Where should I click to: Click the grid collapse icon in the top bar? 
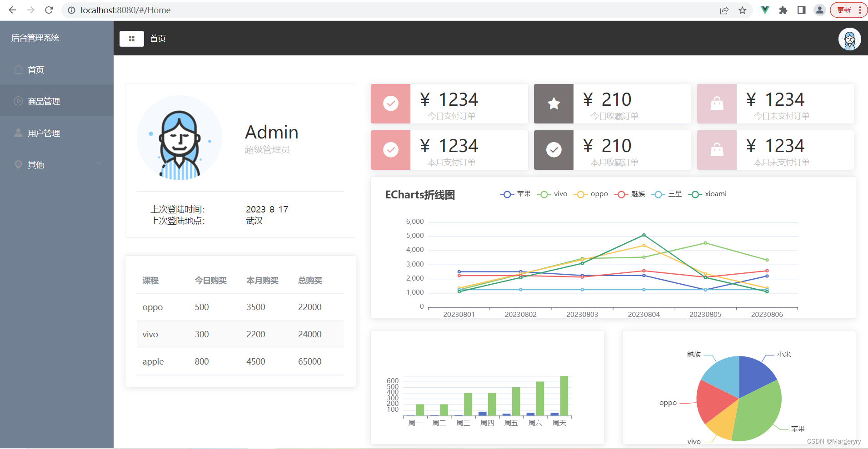tap(131, 39)
